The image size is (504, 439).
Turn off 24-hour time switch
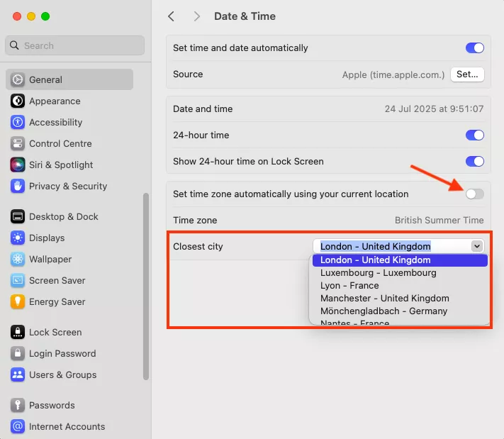pyautogui.click(x=474, y=135)
